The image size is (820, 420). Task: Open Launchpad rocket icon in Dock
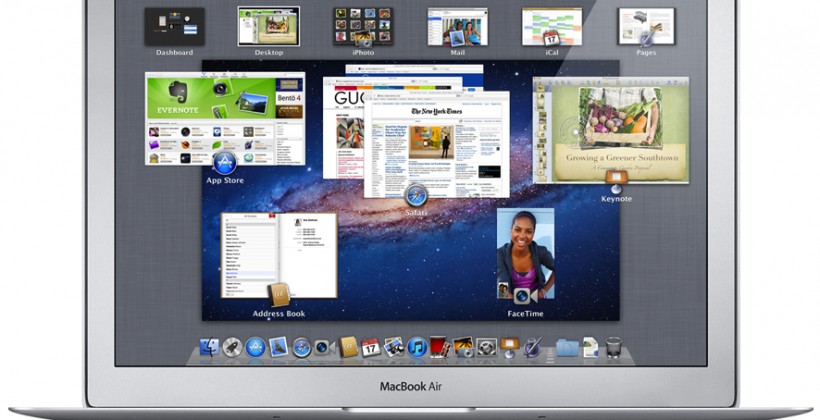[x=232, y=347]
